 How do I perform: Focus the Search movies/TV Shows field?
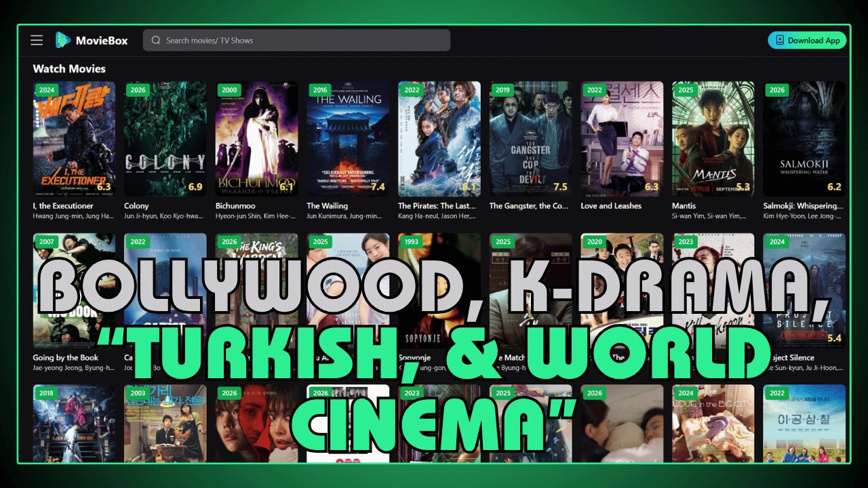click(296, 40)
